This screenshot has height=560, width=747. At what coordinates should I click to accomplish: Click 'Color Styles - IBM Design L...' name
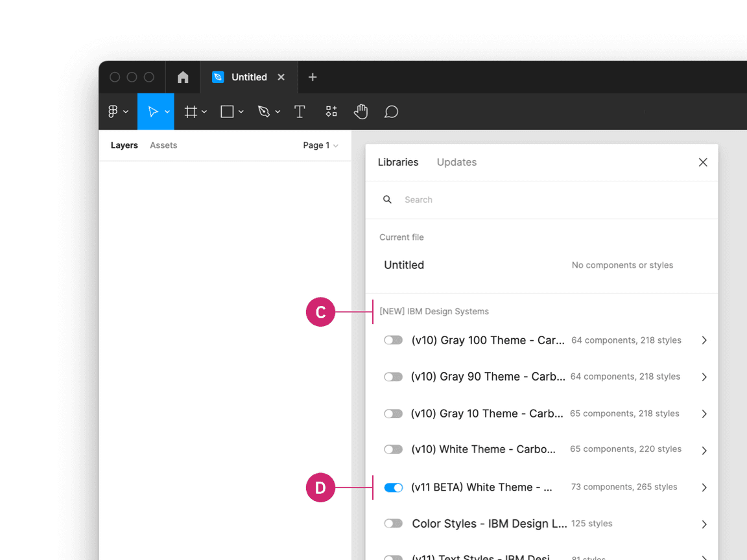490,524
